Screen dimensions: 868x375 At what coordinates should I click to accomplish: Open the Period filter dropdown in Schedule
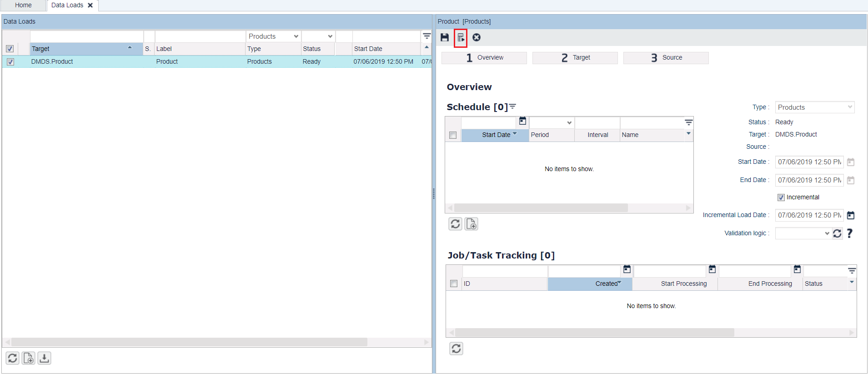(x=569, y=123)
